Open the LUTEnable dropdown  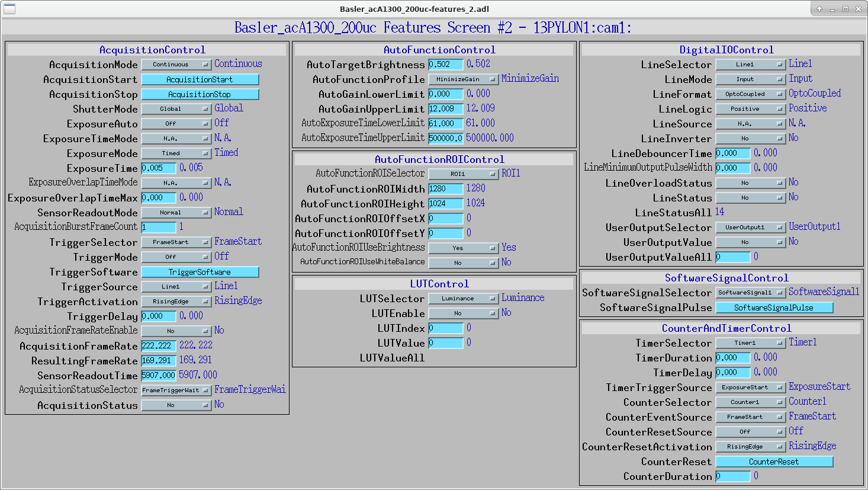[464, 313]
